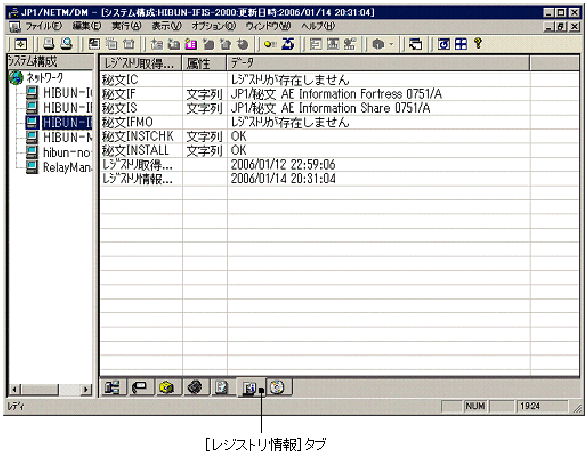The image size is (587, 461).
Task: Select highlighted HIBUN-I host in tree
Action: (x=67, y=122)
